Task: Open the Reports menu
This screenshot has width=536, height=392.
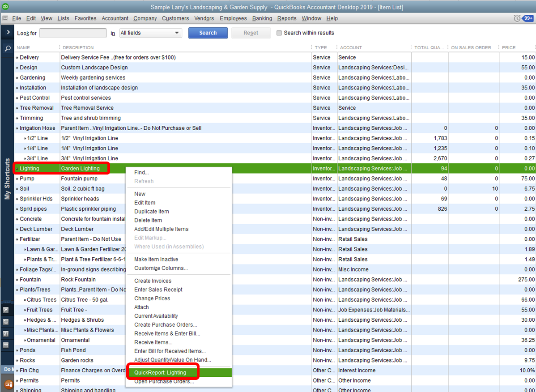Action: point(286,18)
